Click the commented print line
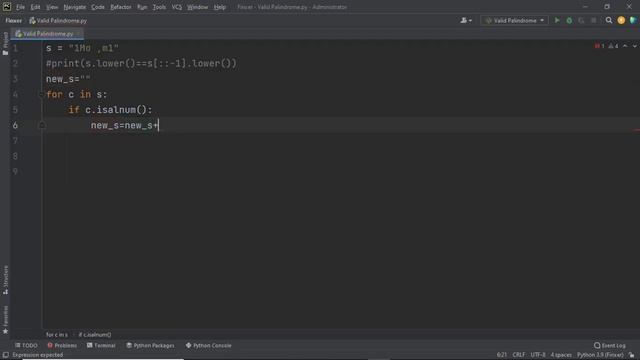The height and width of the screenshot is (360, 640). (x=141, y=64)
